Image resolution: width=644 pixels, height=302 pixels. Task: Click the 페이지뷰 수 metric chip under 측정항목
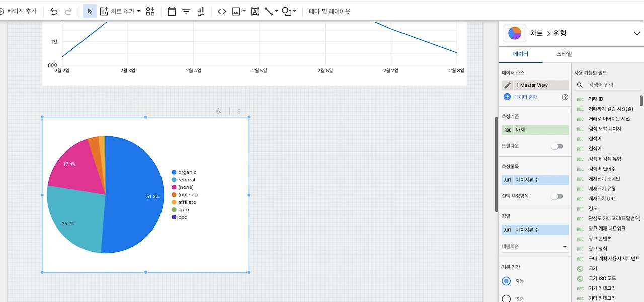tap(535, 180)
